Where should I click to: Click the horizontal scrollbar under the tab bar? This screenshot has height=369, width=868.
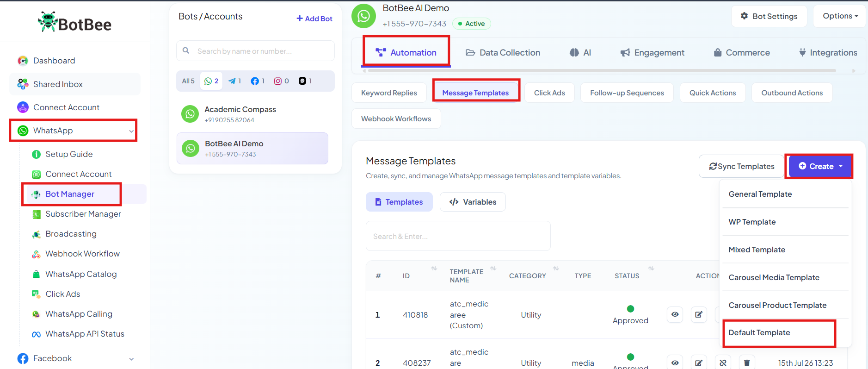point(602,71)
